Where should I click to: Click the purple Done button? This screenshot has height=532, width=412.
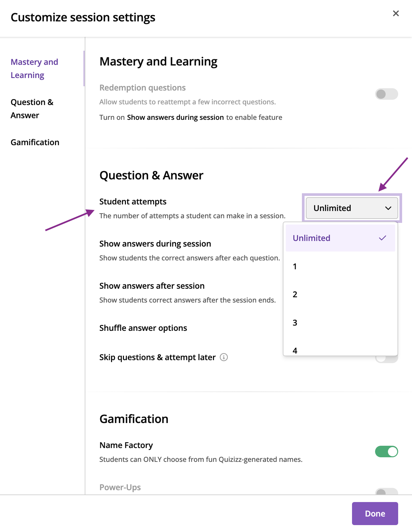[375, 514]
